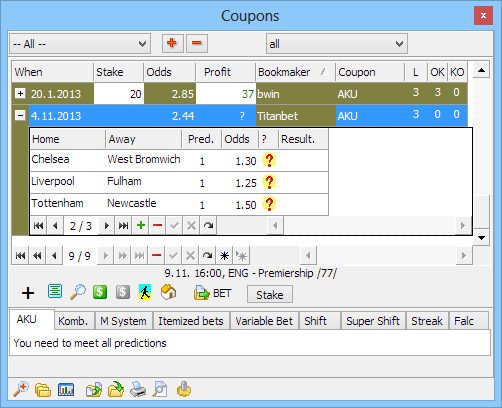Select the Newcastle away team cell
Screen dimensions: 502x408
point(144,204)
